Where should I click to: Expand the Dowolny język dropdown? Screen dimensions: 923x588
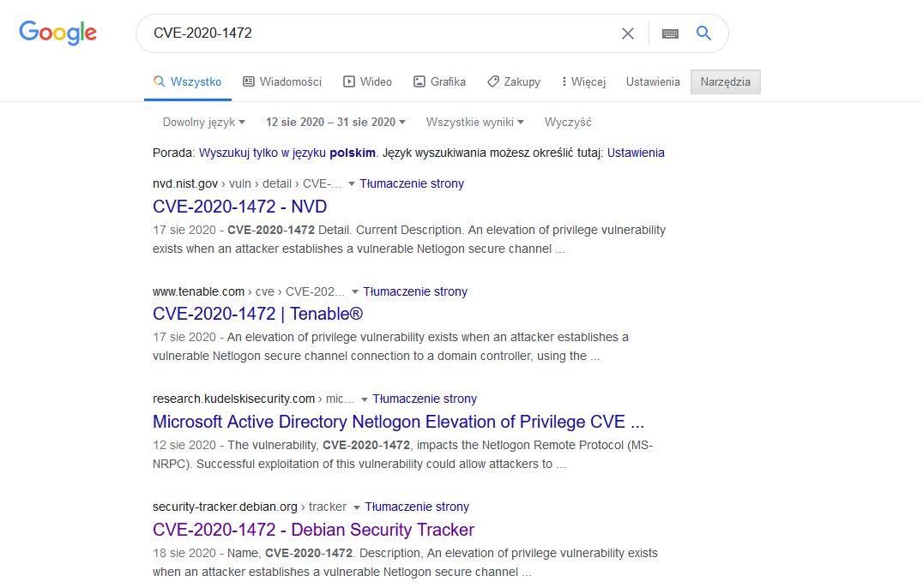(204, 122)
